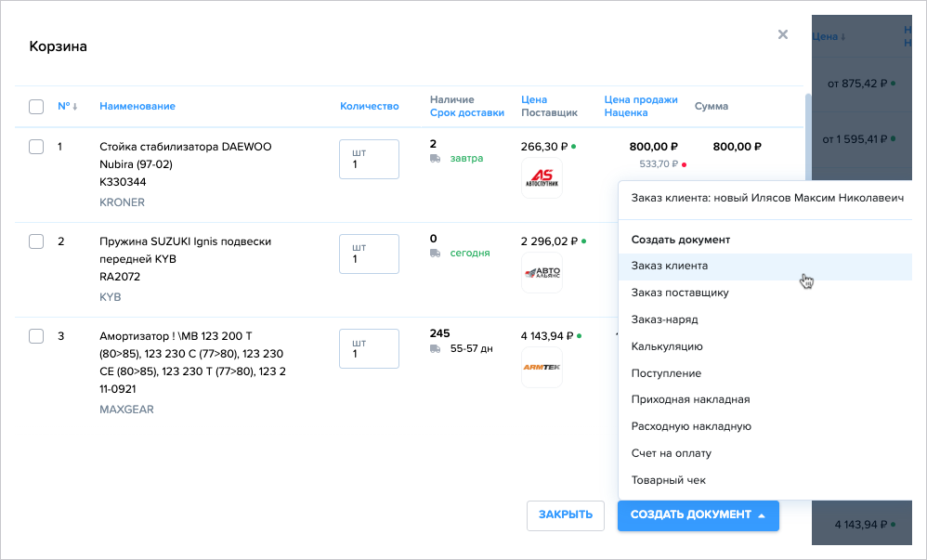Click Цена column header link
The height and width of the screenshot is (560, 927).
[x=534, y=100]
